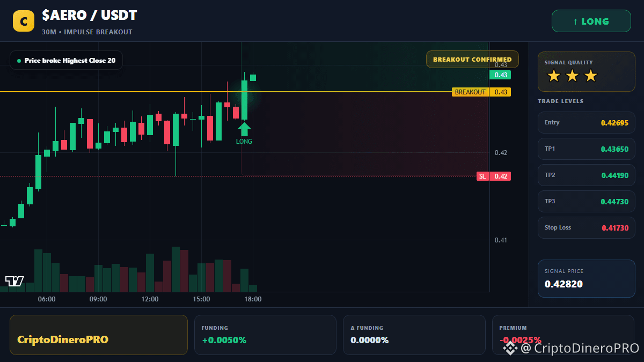Click the third signal quality star
Viewport: 644px width, 362px height.
point(590,76)
